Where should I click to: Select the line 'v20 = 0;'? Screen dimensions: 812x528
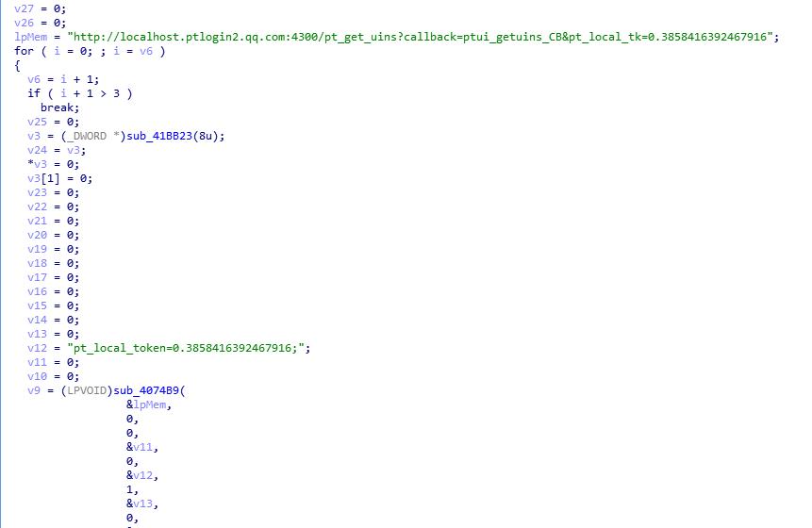(x=54, y=235)
